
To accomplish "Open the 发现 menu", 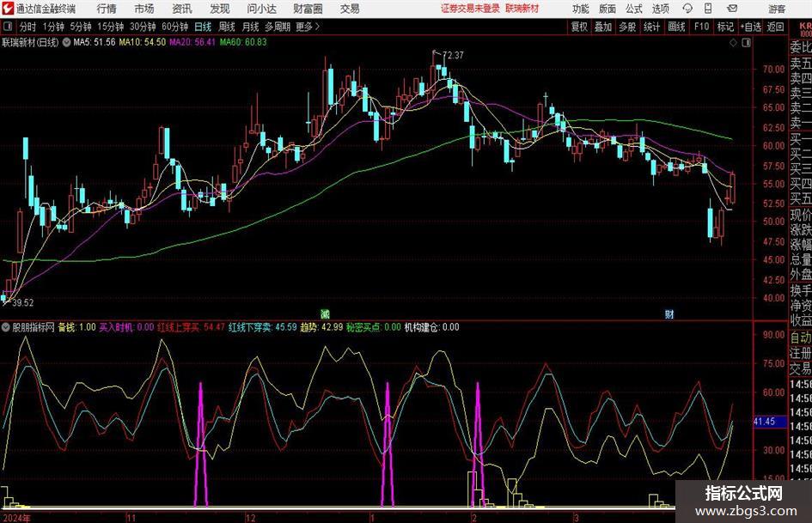I will (x=220, y=9).
